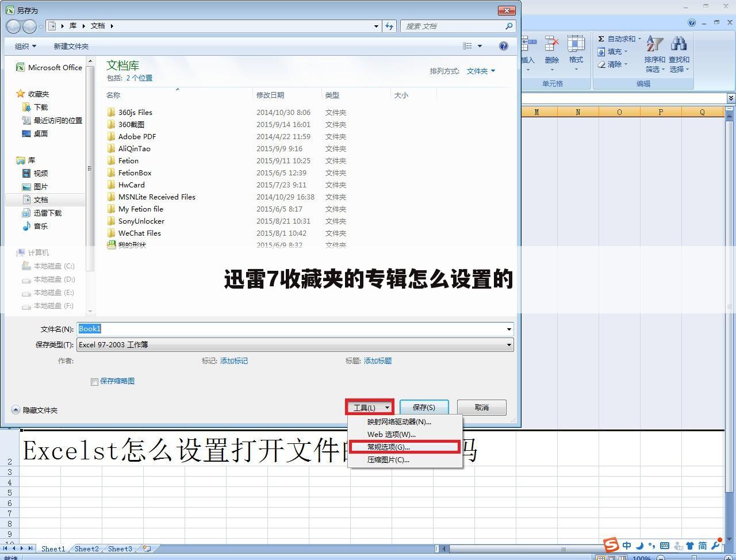Click the 自动求和 sigma icon
Screen dimensions: 736x560
click(x=601, y=39)
